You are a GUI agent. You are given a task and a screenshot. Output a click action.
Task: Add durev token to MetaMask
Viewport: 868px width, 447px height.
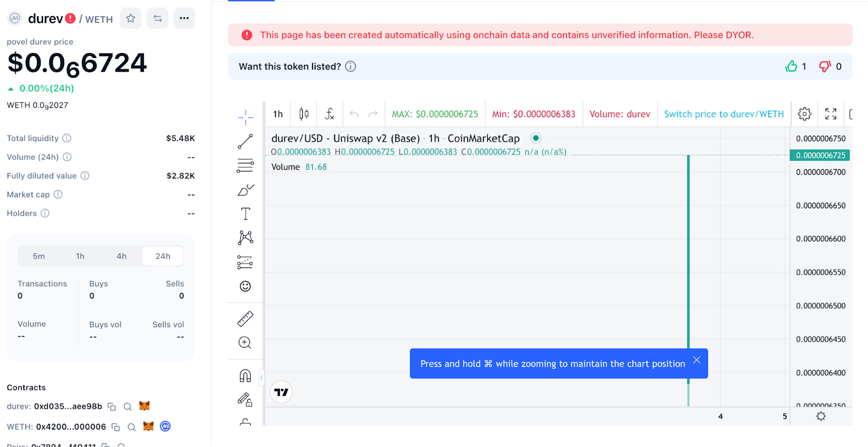tap(144, 406)
